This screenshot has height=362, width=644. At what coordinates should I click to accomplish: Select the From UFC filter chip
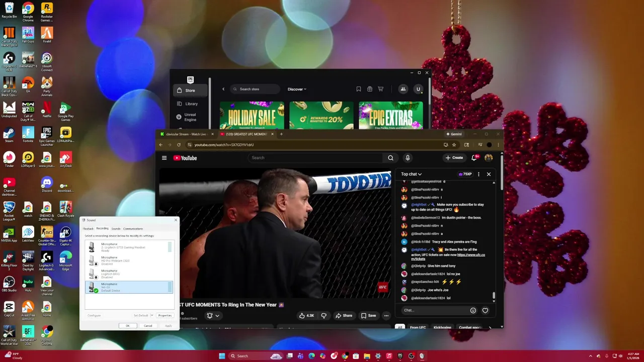pyautogui.click(x=418, y=327)
